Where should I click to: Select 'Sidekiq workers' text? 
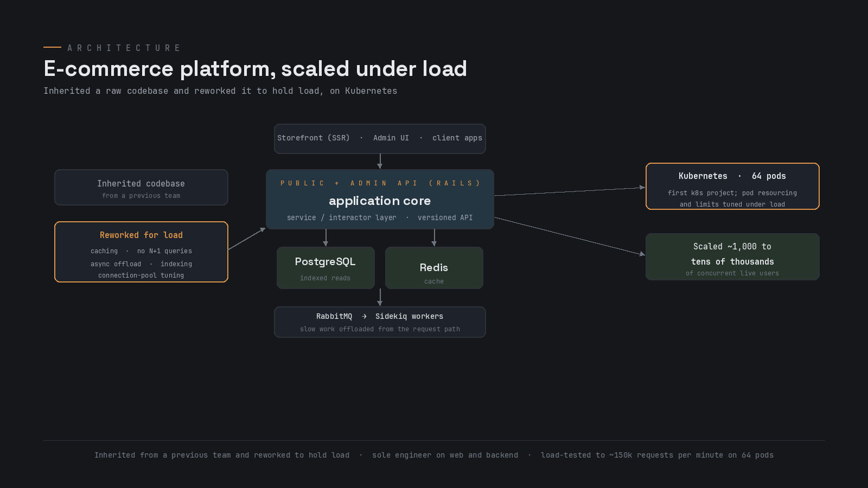409,316
